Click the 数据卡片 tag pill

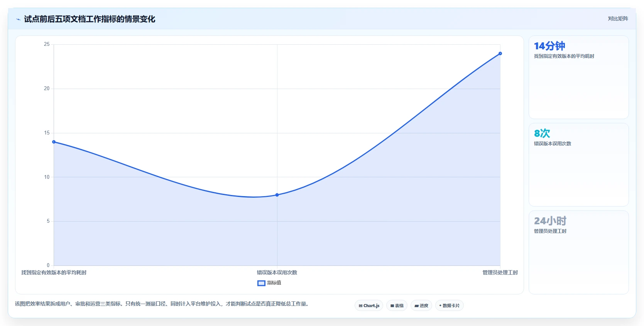coord(450,306)
